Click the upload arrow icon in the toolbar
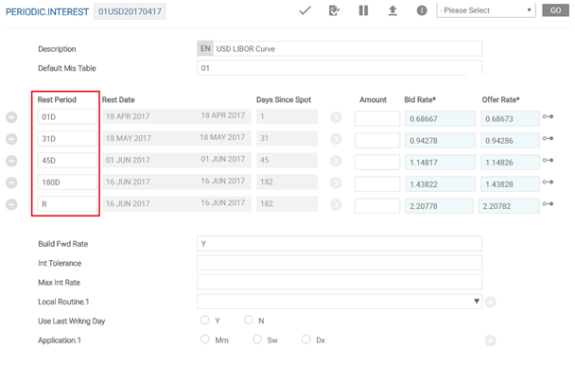575x365 pixels. [392, 11]
